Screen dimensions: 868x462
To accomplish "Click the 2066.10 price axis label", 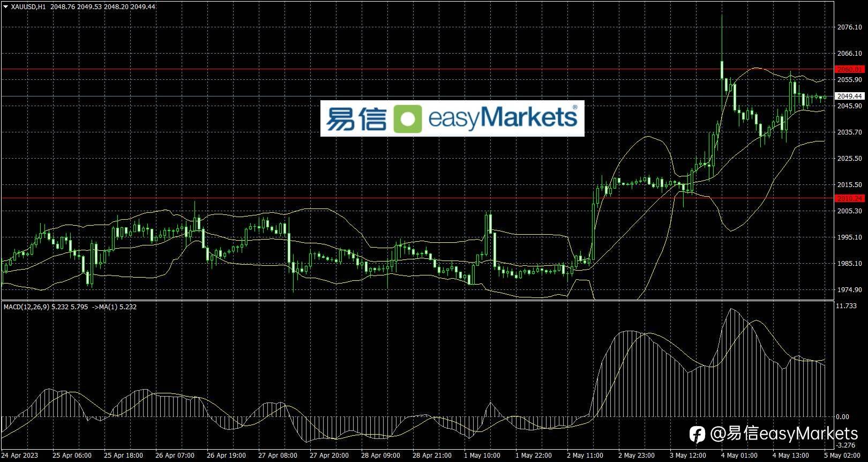I will (x=849, y=54).
